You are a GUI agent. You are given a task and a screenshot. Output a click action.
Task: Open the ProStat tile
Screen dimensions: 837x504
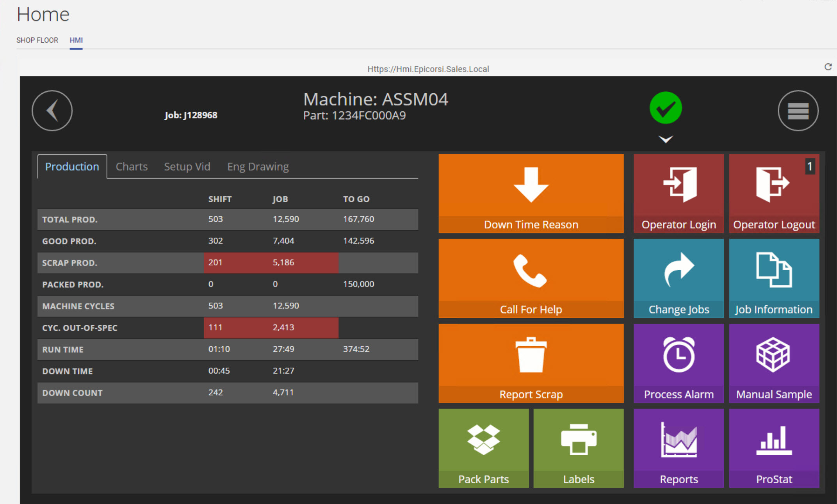[774, 448]
